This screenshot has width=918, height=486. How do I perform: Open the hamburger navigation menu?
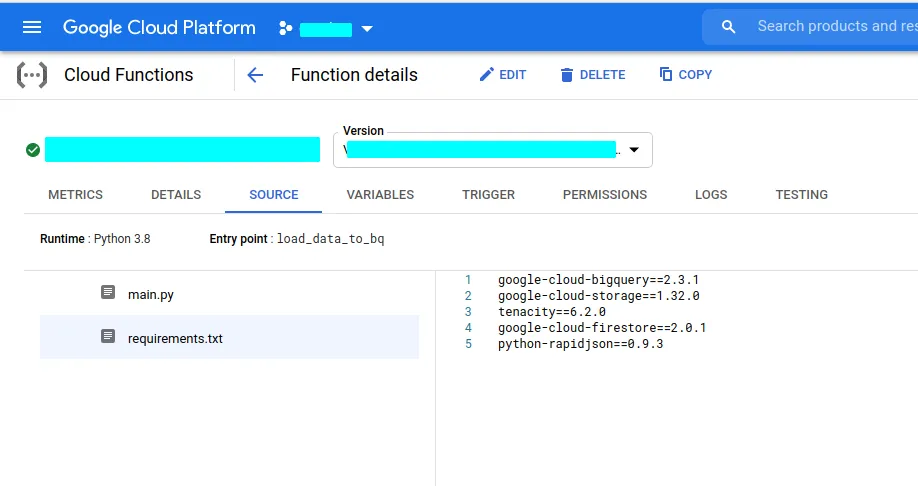pos(32,27)
